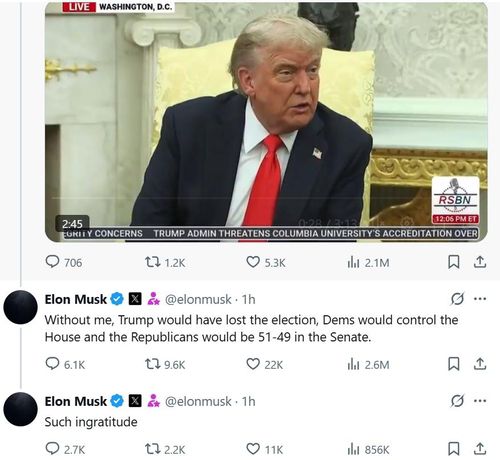Open more options on 'Without me' tweet

pos(480,299)
